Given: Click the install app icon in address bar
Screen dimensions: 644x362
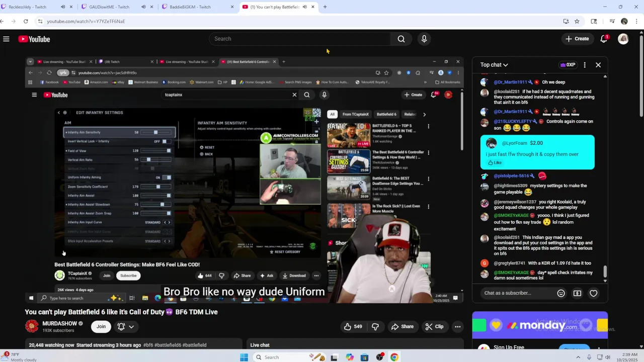Looking at the screenshot, I should 566,21.
